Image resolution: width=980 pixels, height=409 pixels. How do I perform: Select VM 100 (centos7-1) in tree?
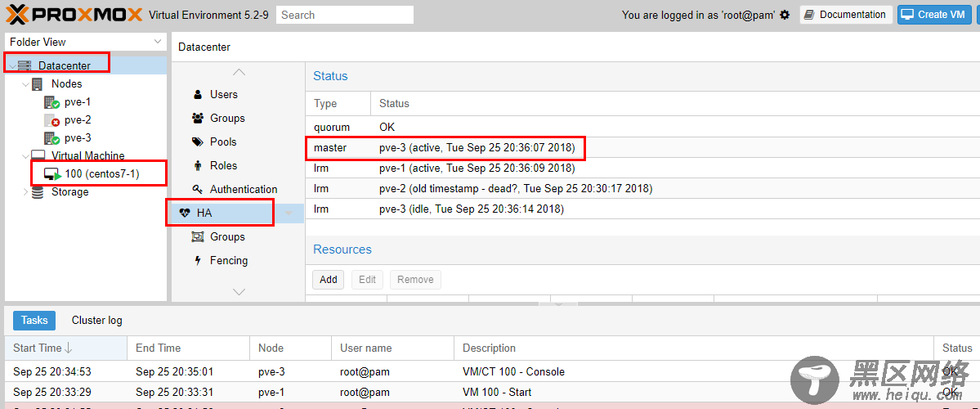(x=102, y=174)
